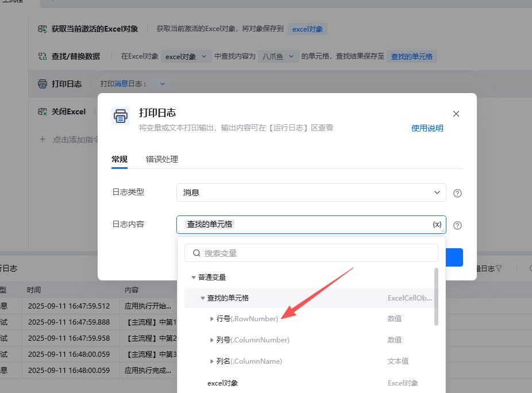The height and width of the screenshot is (393, 532).
Task: Select log row 2025-09-11 16:47:59.512
Action: (x=69, y=306)
